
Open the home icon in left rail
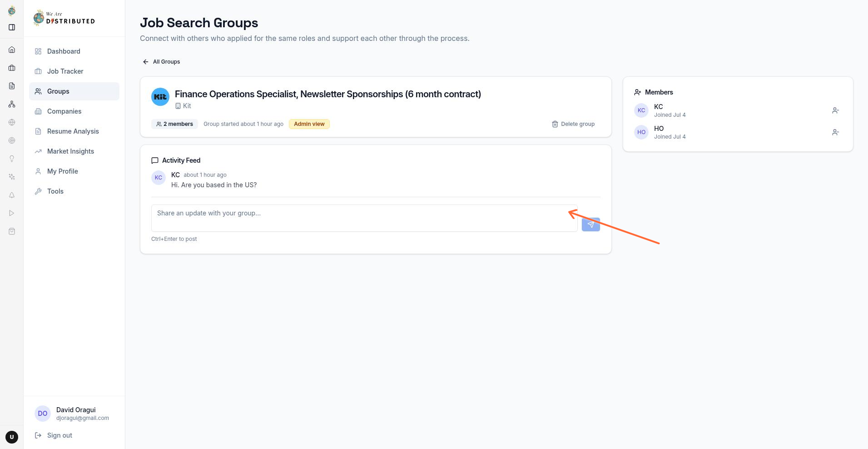pyautogui.click(x=12, y=50)
